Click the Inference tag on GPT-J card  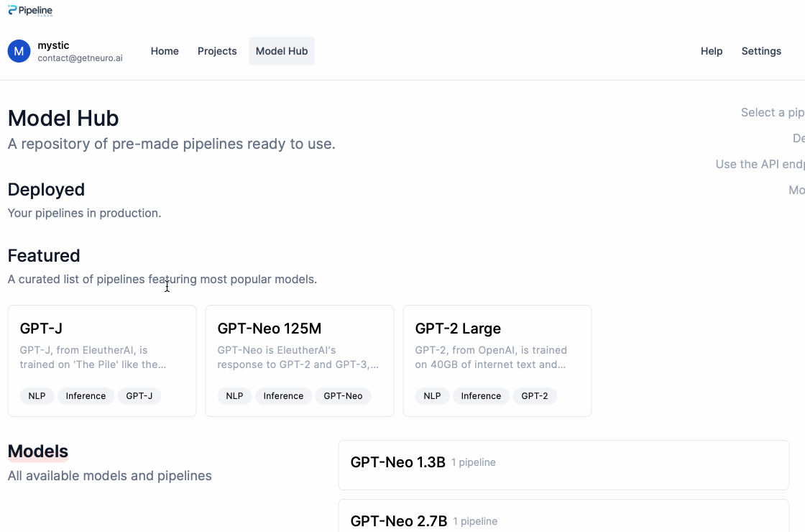[x=86, y=396]
